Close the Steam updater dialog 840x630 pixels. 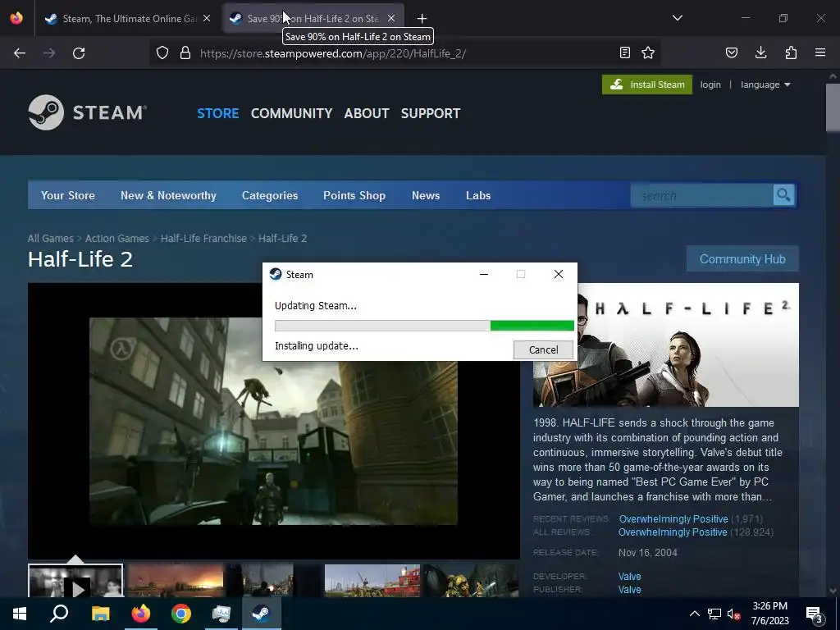[x=558, y=274]
